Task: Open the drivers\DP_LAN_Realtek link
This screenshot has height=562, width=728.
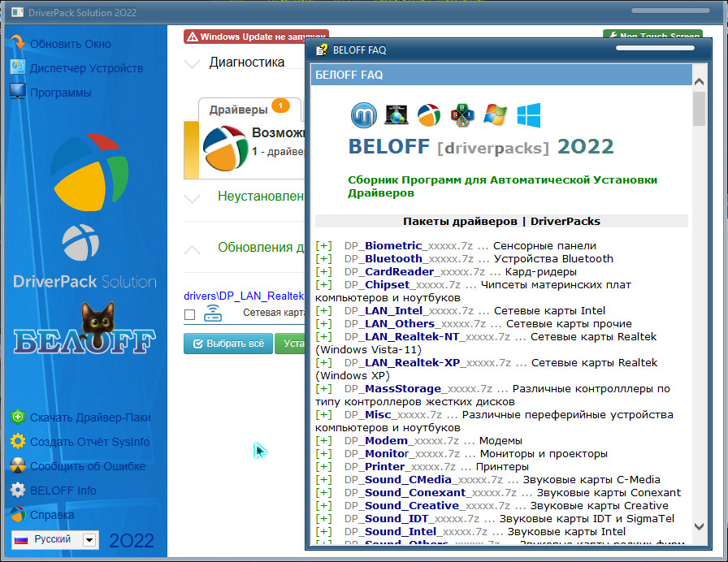Action: click(x=244, y=296)
